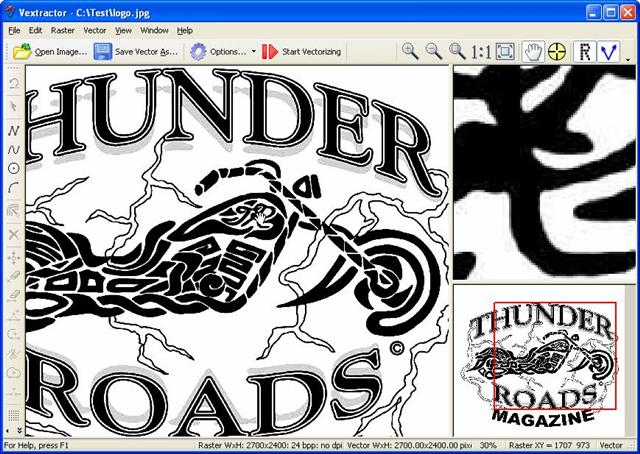640x454 pixels.
Task: Select the arc drawing tool
Action: pyautogui.click(x=14, y=188)
